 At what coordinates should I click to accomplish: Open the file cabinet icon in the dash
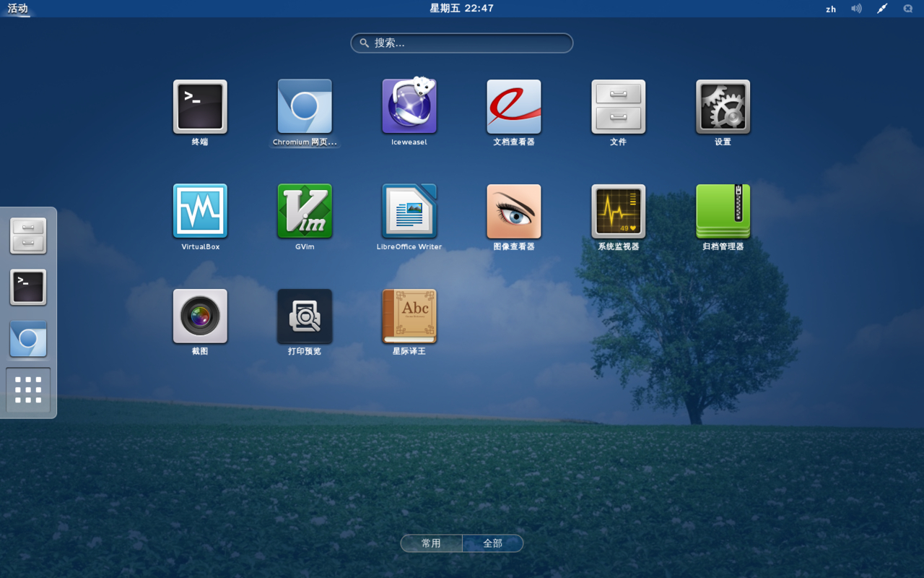28,236
